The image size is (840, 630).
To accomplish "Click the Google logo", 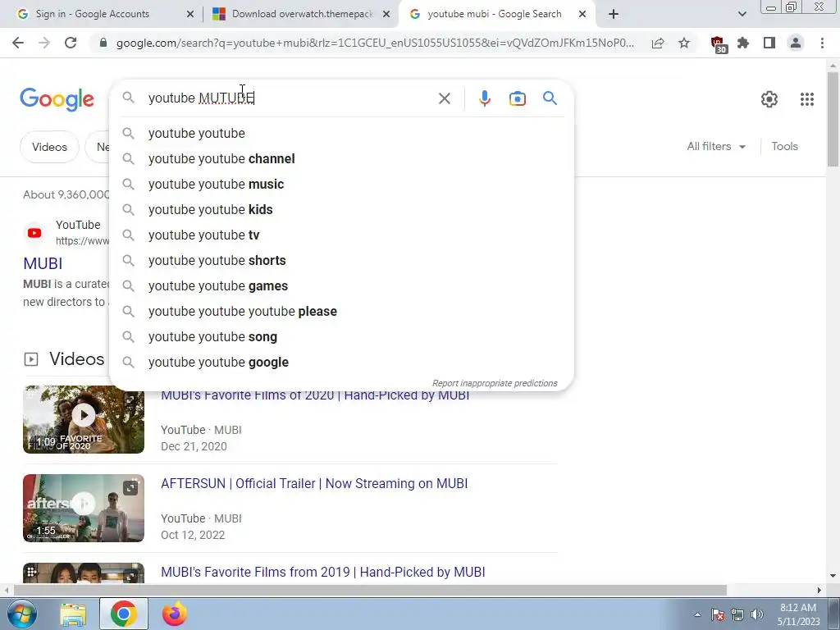I will (x=57, y=99).
